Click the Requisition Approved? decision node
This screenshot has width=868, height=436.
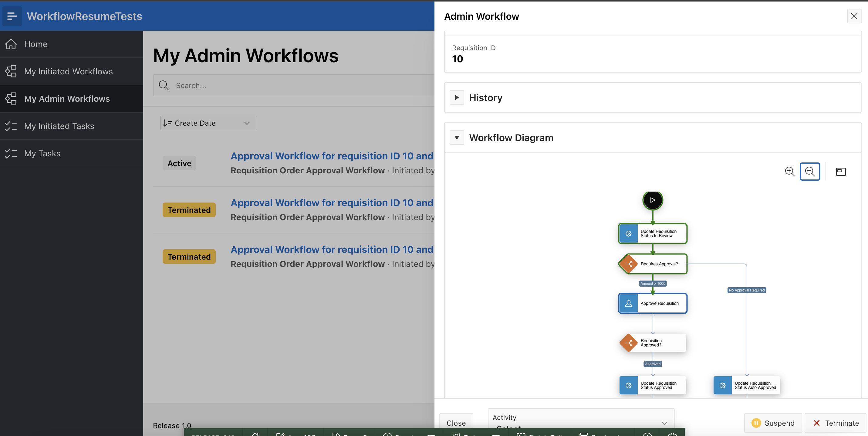[x=652, y=342]
